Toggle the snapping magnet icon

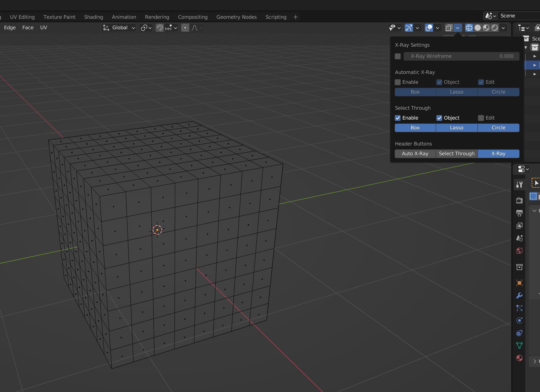coord(160,28)
